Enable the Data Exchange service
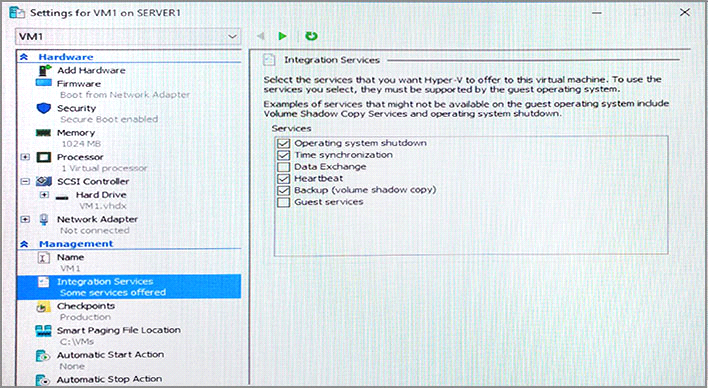This screenshot has width=708, height=388. click(284, 167)
